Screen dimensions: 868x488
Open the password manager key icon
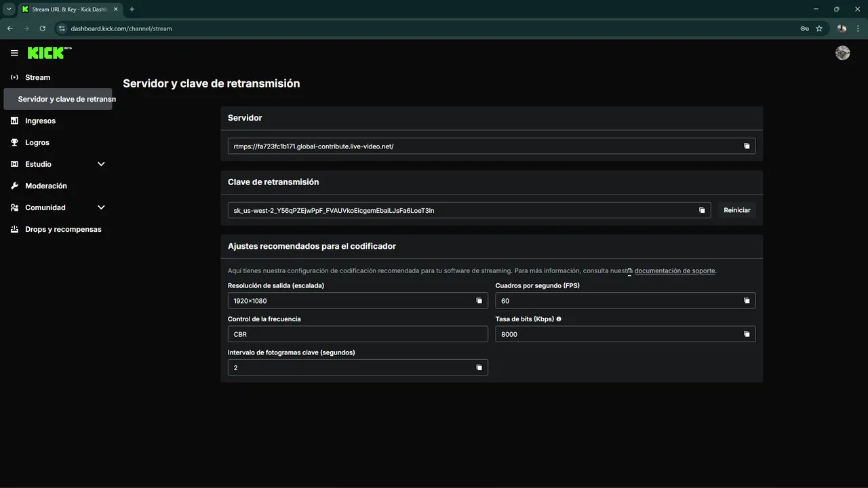[804, 28]
